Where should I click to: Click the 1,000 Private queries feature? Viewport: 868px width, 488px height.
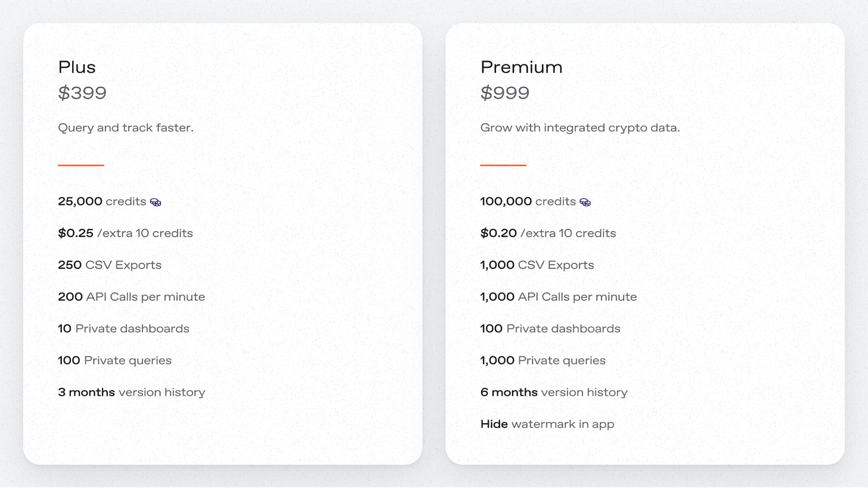point(542,360)
